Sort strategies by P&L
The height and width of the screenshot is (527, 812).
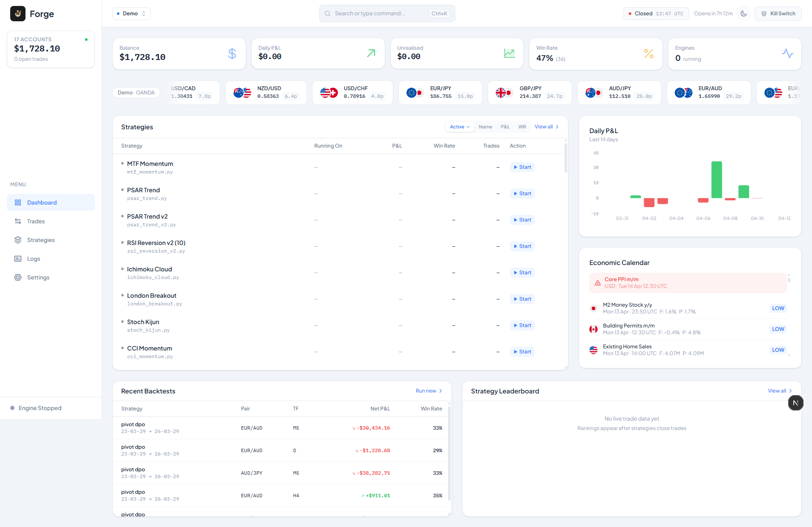pyautogui.click(x=505, y=127)
